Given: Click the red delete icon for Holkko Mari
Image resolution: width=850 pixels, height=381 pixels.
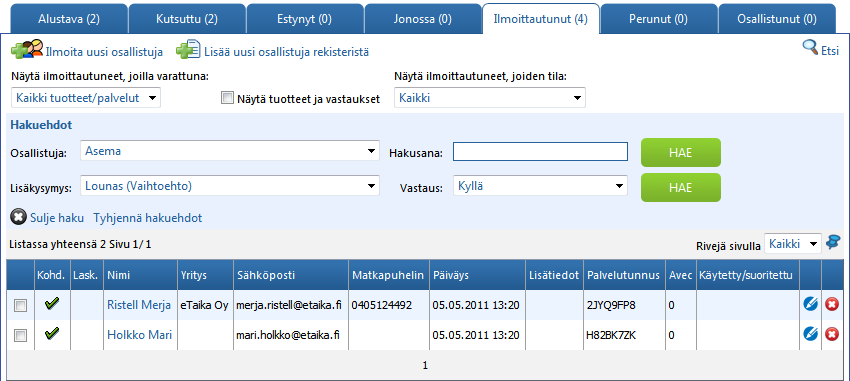Looking at the screenshot, I should tap(832, 335).
